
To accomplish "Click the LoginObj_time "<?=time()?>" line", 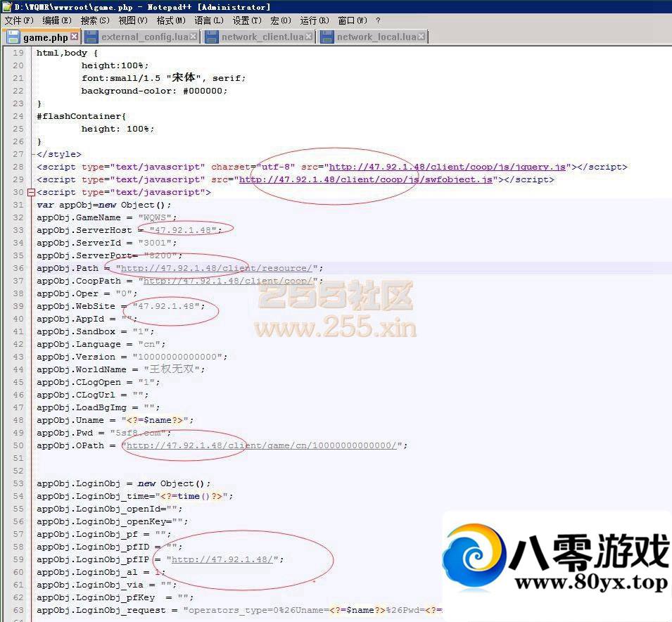I will tap(134, 496).
